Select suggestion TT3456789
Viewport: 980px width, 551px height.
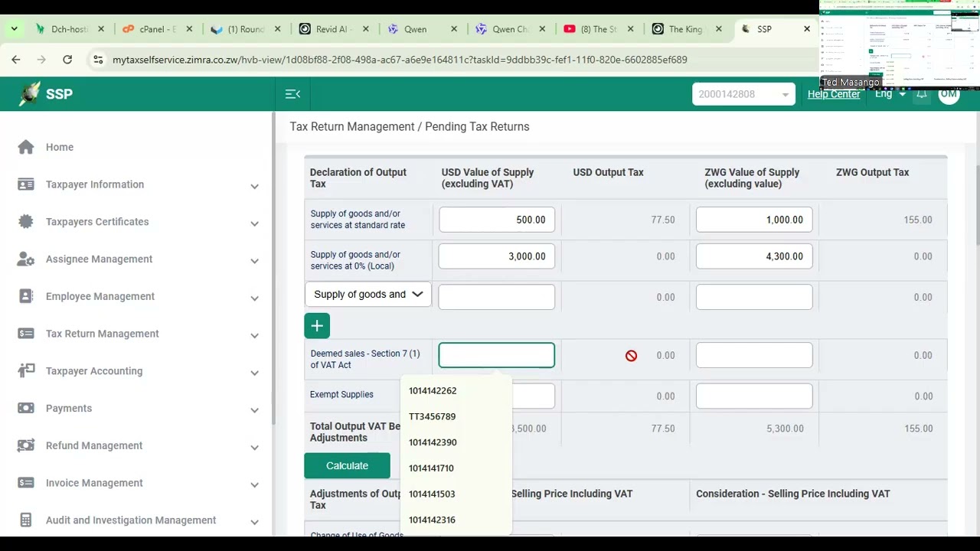432,416
